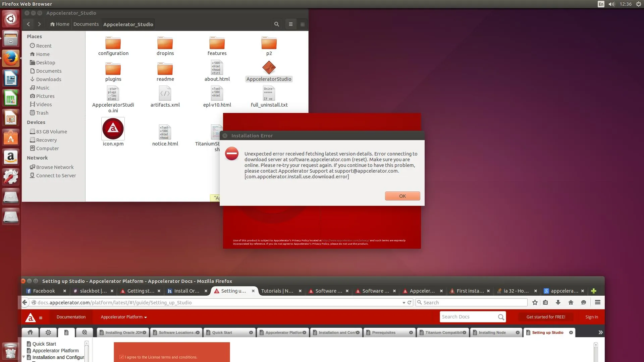
Task: Check the license agreement checkbox
Action: (121, 357)
